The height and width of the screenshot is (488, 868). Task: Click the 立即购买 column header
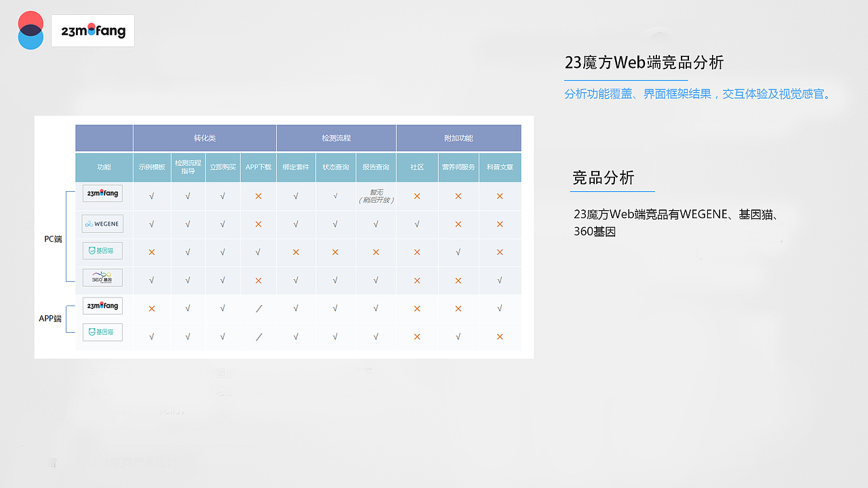(x=222, y=167)
